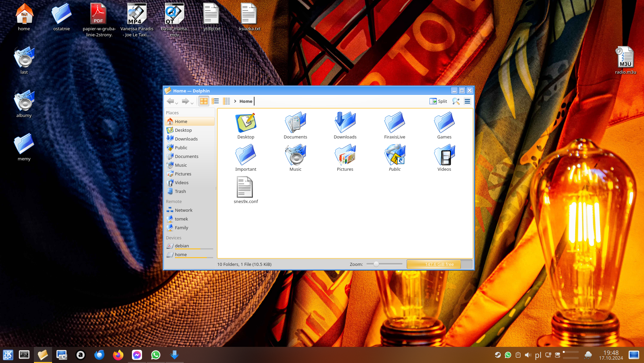
Task: Expand the breadcrumb chevron before Home
Action: (235, 101)
